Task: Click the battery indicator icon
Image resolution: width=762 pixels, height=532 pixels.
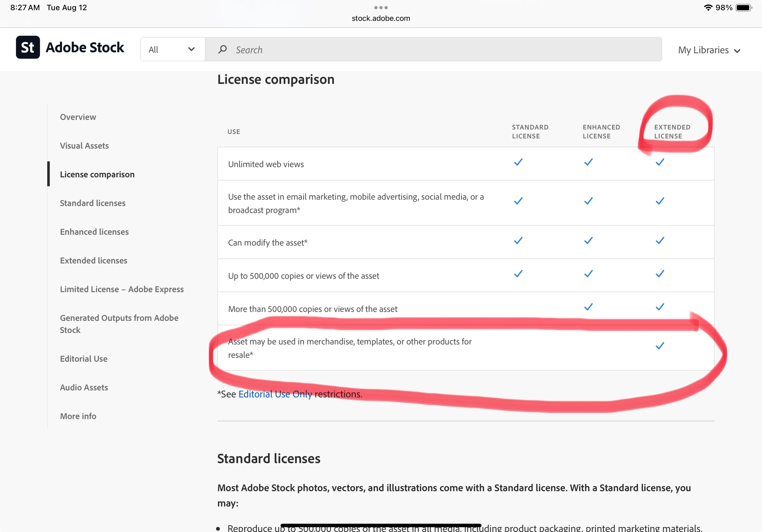Action: click(x=743, y=8)
